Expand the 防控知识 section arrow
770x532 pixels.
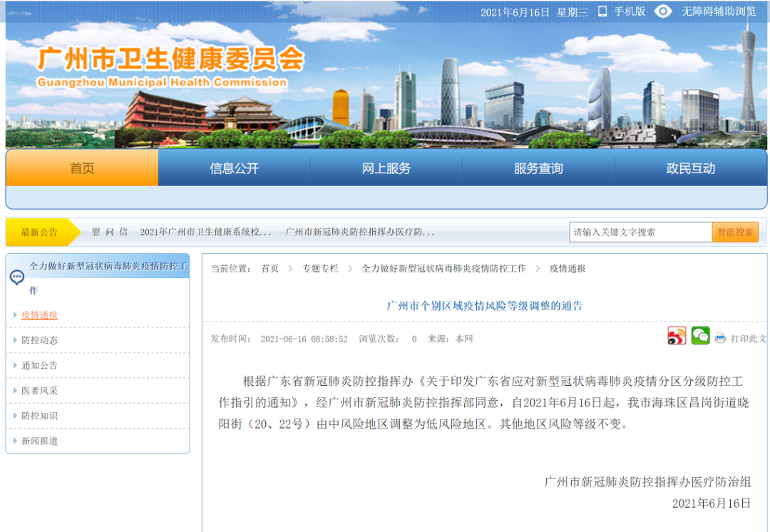(16, 417)
